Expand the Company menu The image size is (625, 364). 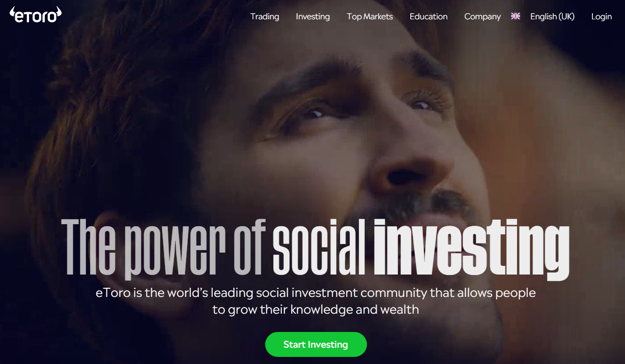coord(482,16)
